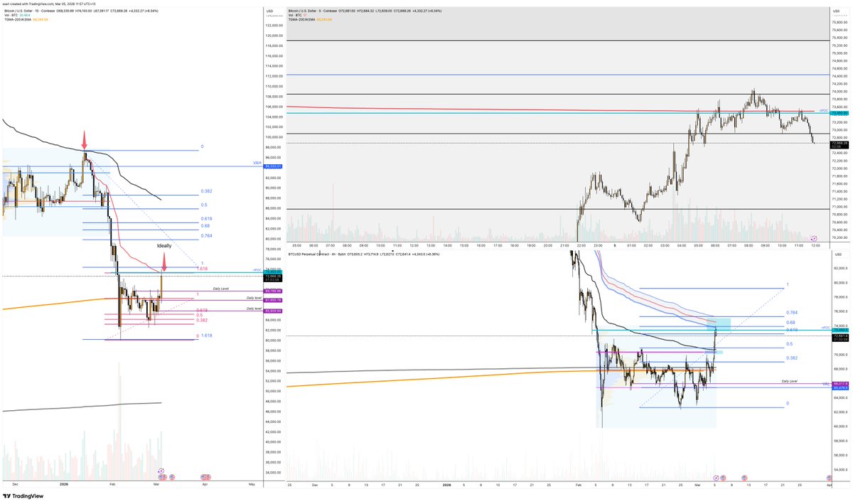Select the red arrow above the daily chart peak
853x504 pixels.
(85, 138)
